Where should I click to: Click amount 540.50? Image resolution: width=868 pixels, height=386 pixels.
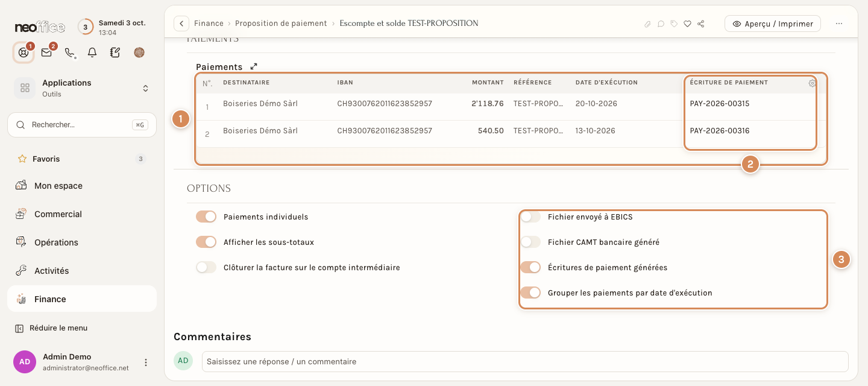tap(491, 131)
